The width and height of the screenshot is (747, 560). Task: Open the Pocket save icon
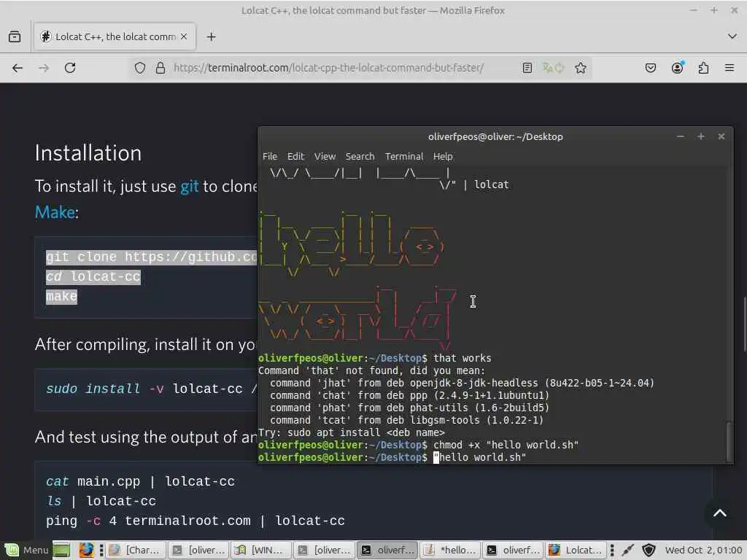pos(650,68)
